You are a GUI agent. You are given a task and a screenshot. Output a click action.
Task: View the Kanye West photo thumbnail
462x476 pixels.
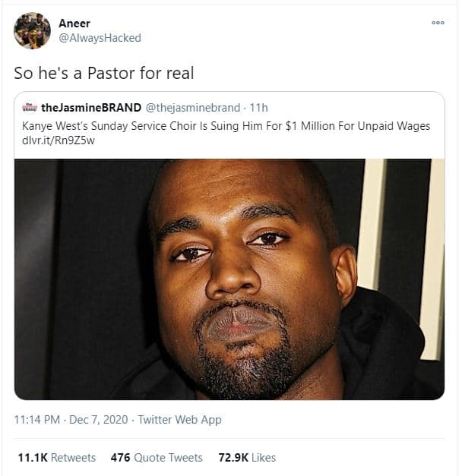[x=229, y=279]
